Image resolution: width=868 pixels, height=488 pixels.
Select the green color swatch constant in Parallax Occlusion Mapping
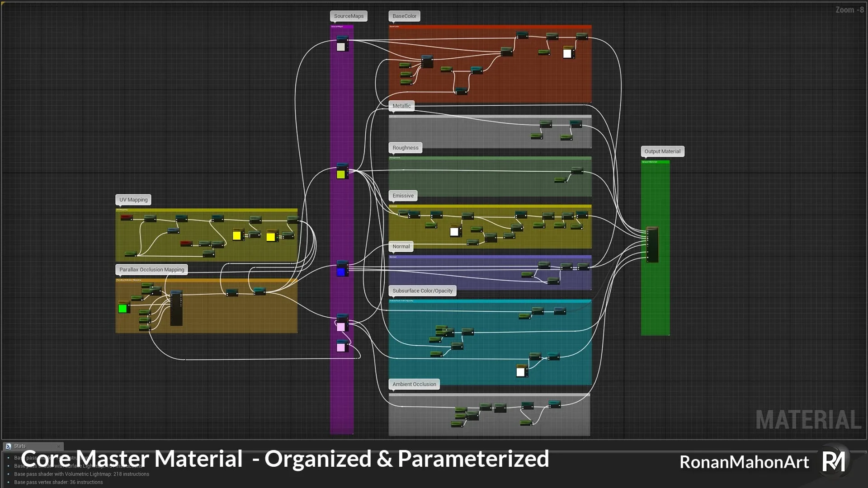pyautogui.click(x=123, y=309)
